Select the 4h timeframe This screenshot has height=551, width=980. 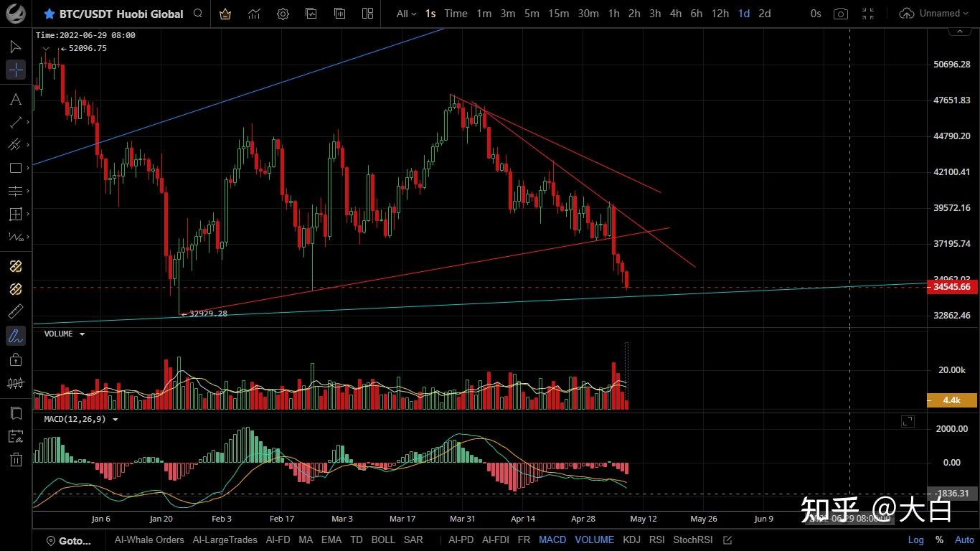(x=676, y=14)
